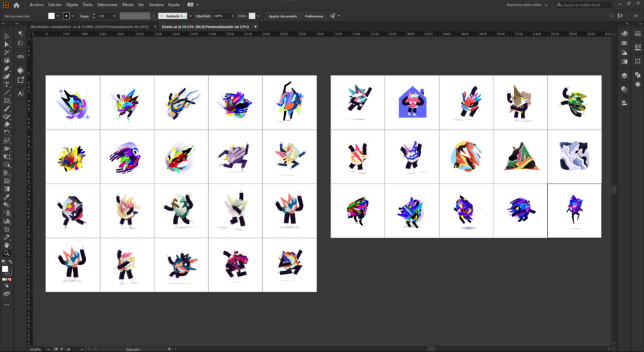Set the paint to None
Viewport: 644px width, 352px height.
pos(10,280)
